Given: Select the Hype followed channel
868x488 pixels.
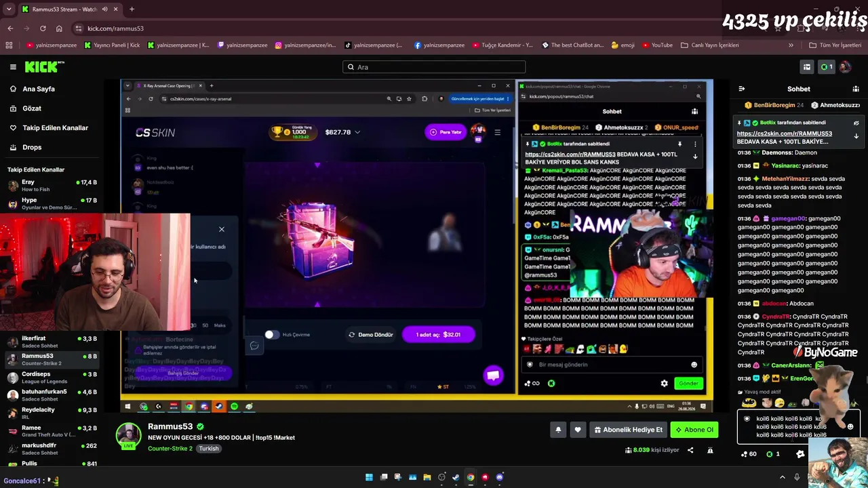Looking at the screenshot, I should [x=53, y=204].
